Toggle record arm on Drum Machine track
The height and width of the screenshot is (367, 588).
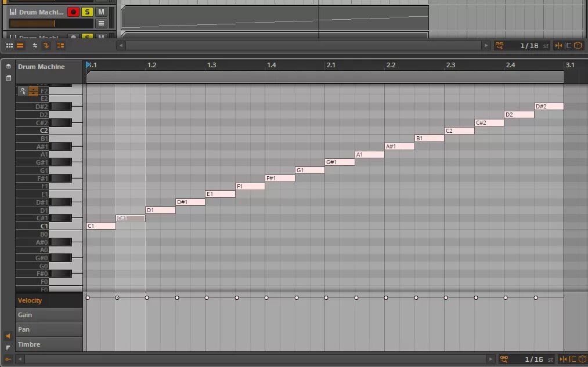[73, 12]
